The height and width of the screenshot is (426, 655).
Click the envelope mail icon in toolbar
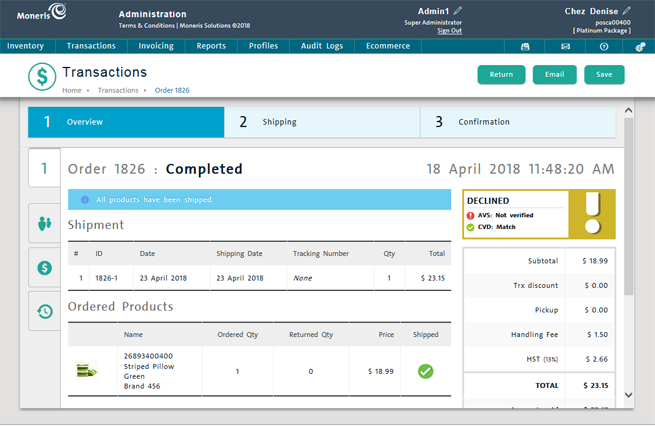[565, 46]
